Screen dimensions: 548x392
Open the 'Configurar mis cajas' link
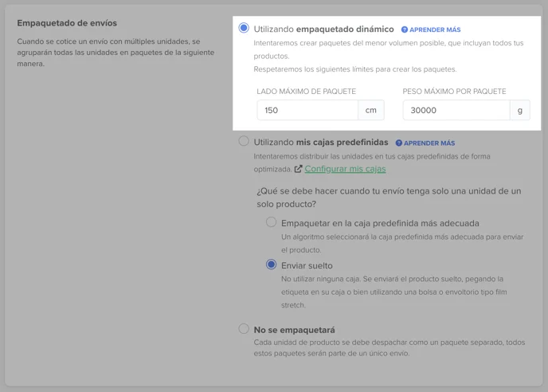point(345,169)
